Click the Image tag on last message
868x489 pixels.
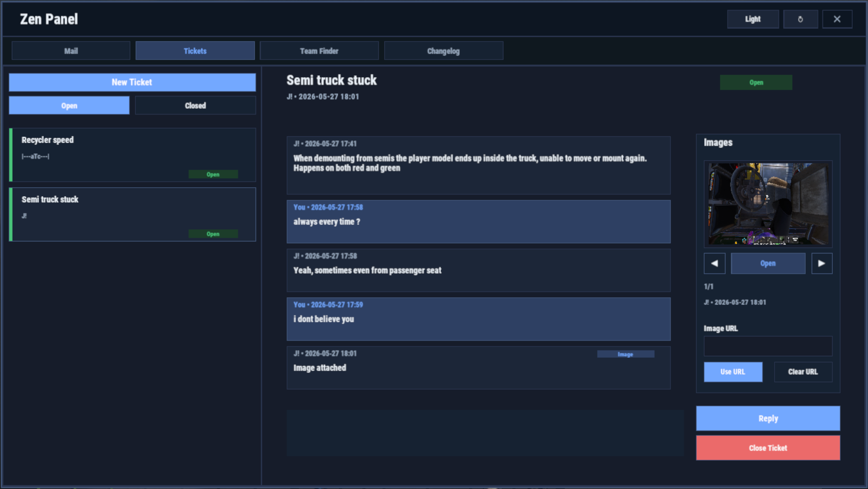tap(626, 355)
